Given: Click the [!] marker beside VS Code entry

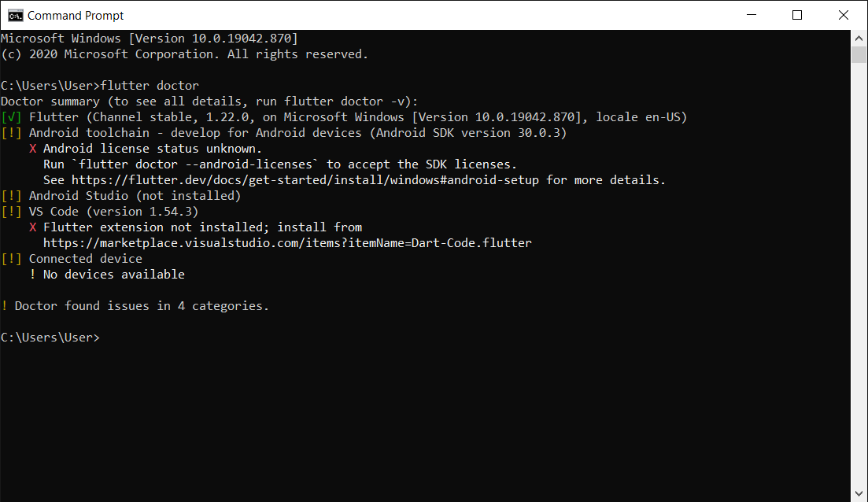Looking at the screenshot, I should coord(10,211).
